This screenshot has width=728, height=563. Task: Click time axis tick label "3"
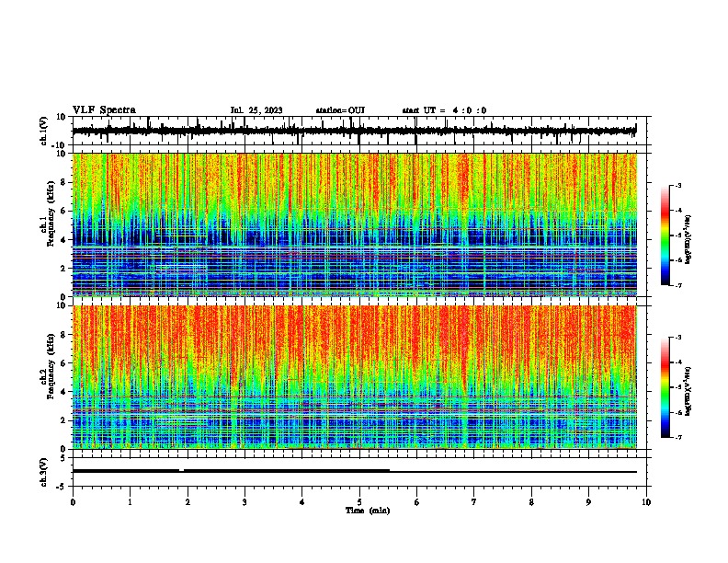(x=245, y=502)
